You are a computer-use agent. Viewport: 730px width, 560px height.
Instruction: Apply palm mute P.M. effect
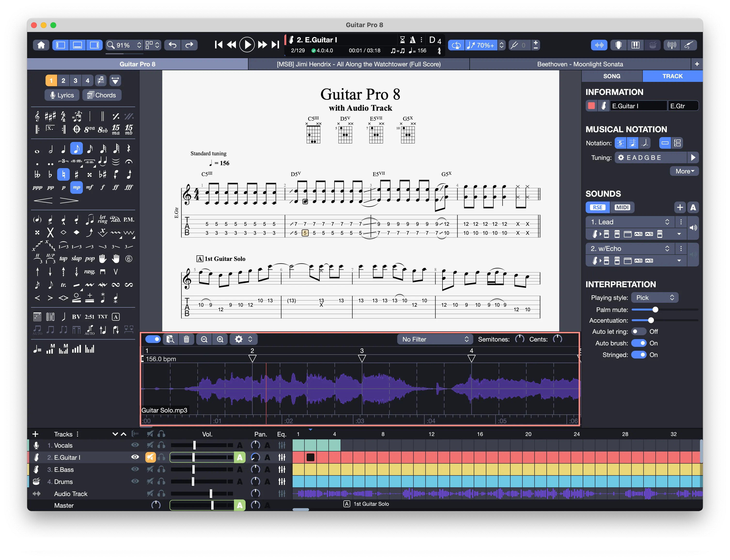click(x=129, y=219)
